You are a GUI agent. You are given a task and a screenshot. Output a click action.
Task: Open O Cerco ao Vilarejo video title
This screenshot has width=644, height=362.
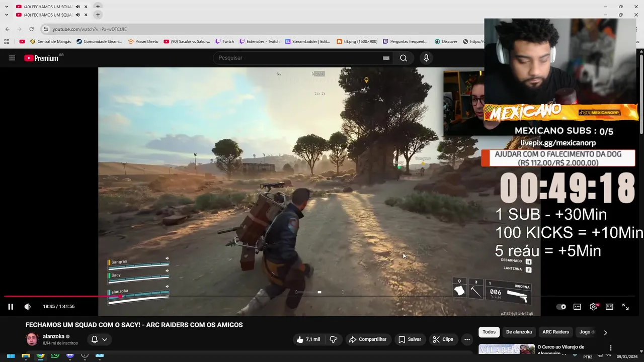tap(560, 350)
